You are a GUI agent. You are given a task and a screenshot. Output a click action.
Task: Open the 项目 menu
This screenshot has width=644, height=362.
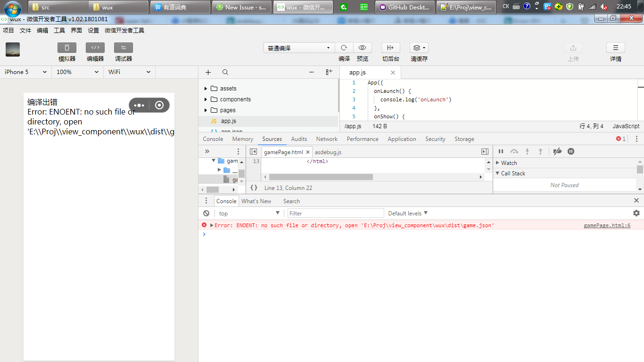(8, 30)
